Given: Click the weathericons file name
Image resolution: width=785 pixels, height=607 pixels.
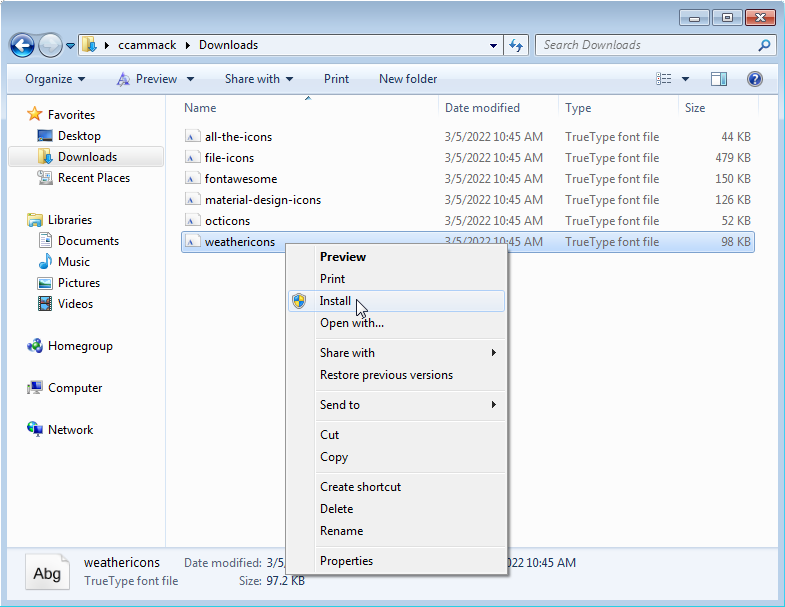Looking at the screenshot, I should [240, 242].
